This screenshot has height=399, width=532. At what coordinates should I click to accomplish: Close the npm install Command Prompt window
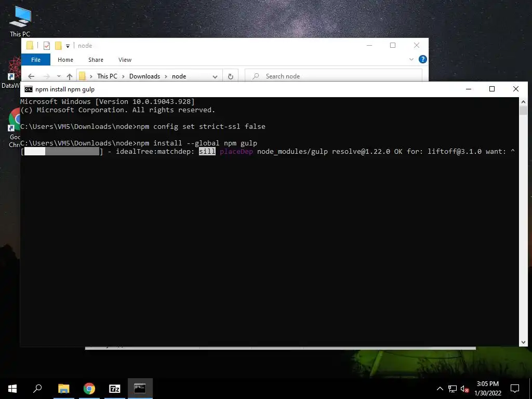(x=516, y=89)
